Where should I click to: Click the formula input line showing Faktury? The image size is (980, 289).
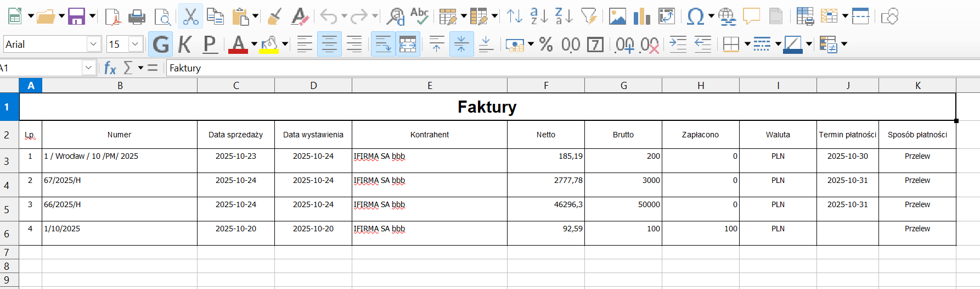click(x=494, y=68)
